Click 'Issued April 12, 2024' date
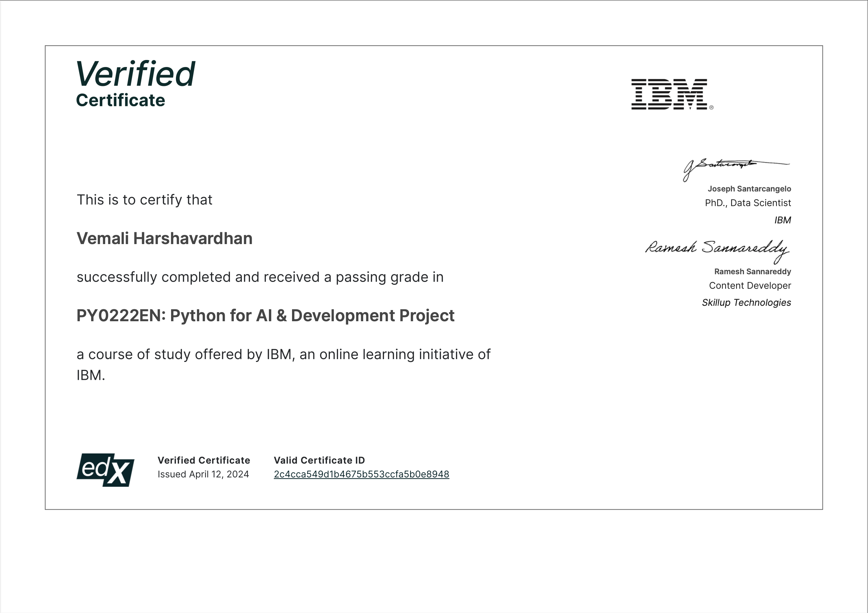868x613 pixels. 203,474
